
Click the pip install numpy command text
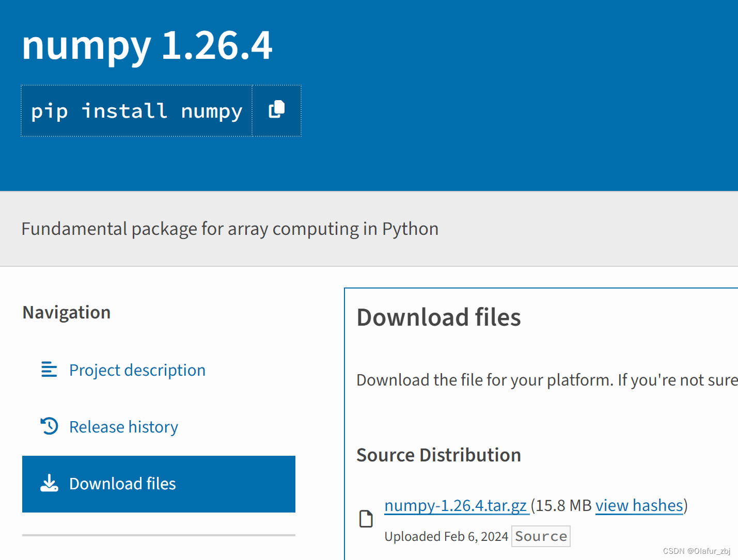136,111
